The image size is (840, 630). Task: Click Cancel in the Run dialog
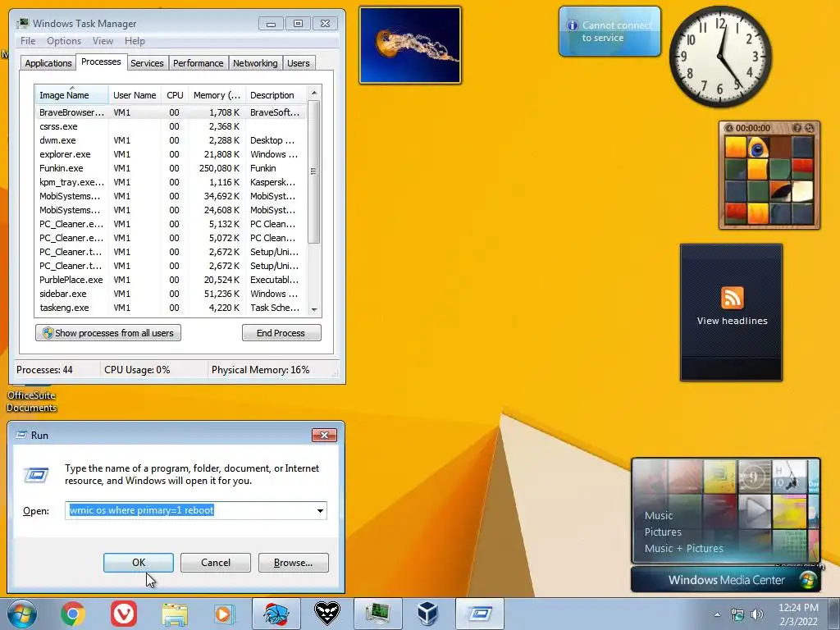pyautogui.click(x=216, y=563)
